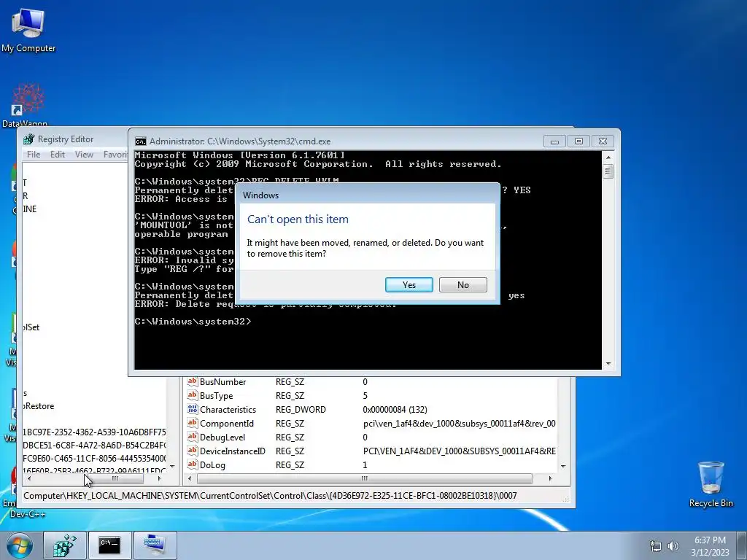Click the Registry Editor title bar icon
Viewport: 747px width, 560px height.
[29, 139]
